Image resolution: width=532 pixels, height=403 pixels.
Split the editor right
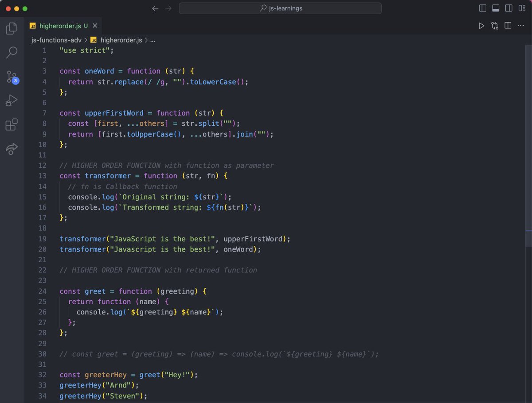pyautogui.click(x=508, y=26)
